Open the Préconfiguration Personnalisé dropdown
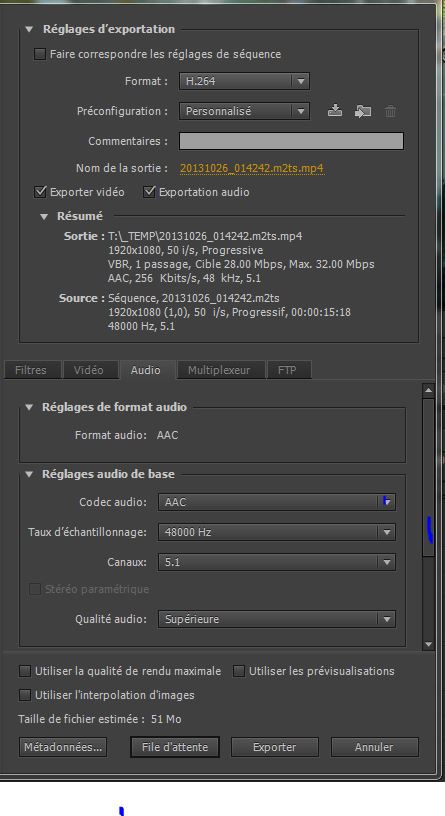The height and width of the screenshot is (816, 445). (244, 111)
